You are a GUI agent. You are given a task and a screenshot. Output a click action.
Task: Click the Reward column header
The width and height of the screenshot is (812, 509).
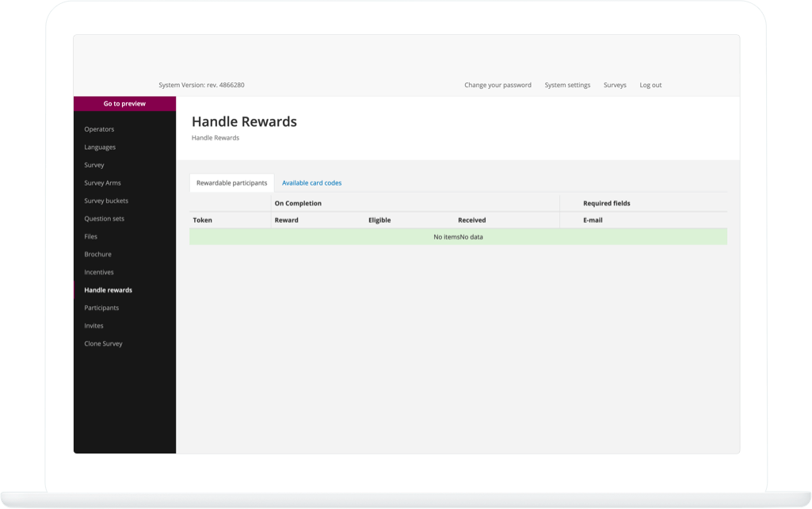click(286, 220)
